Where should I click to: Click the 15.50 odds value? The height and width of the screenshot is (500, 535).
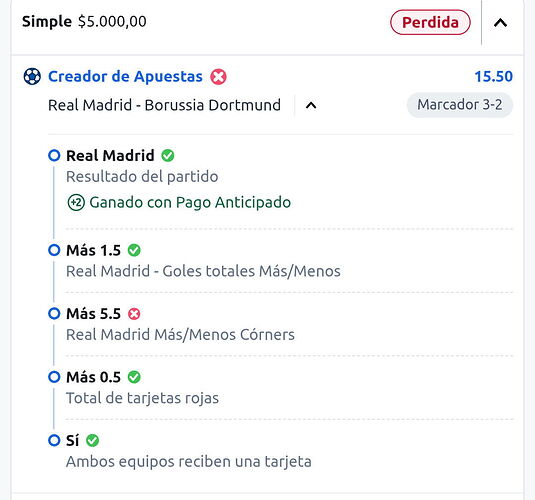pyautogui.click(x=493, y=76)
